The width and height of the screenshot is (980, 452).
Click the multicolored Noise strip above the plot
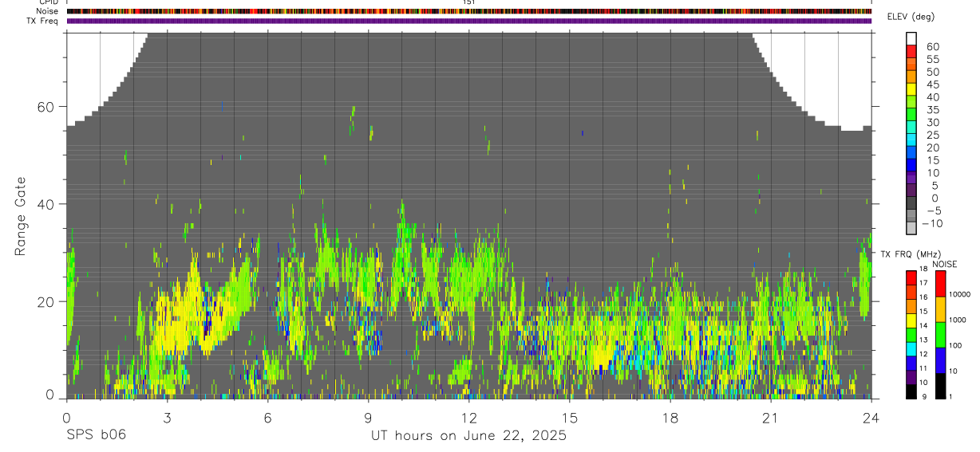pyautogui.click(x=468, y=11)
